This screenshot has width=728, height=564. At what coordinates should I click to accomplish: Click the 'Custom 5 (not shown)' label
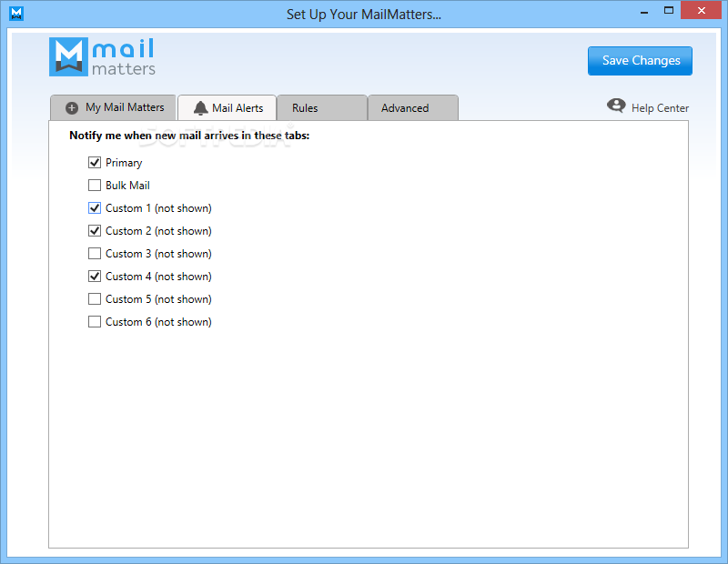158,299
